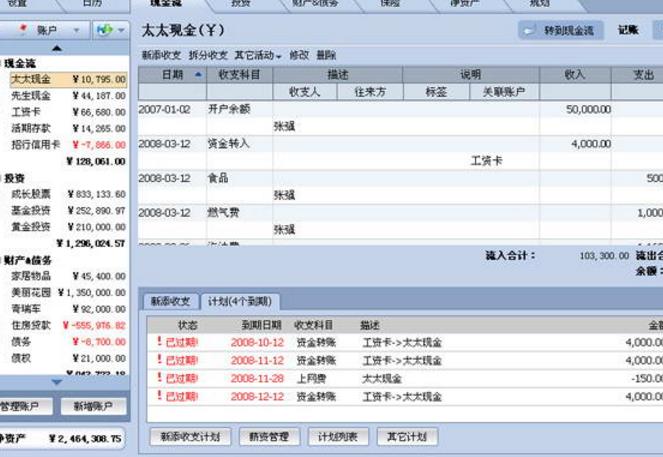Click the black up arrow above account list

click(x=57, y=48)
